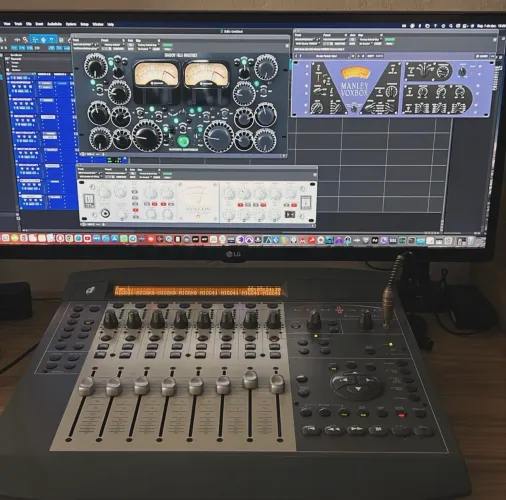Open the green WhatsApp icon in the Dock
Image resolution: width=506 pixels, height=500 pixels.
tap(124, 239)
